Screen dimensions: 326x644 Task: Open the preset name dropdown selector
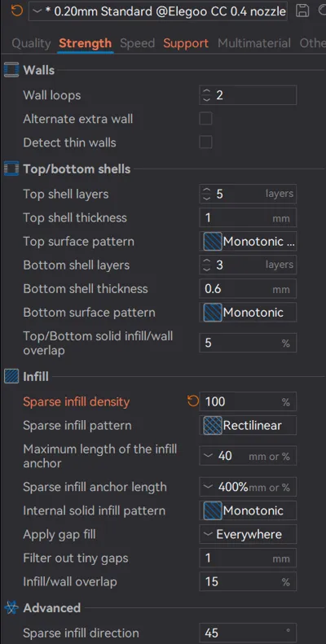click(158, 11)
